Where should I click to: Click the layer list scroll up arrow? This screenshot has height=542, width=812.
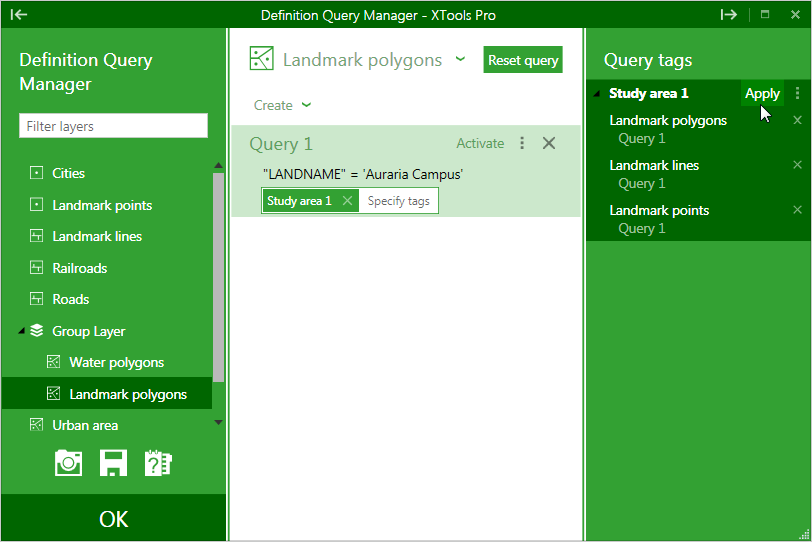pyautogui.click(x=219, y=165)
